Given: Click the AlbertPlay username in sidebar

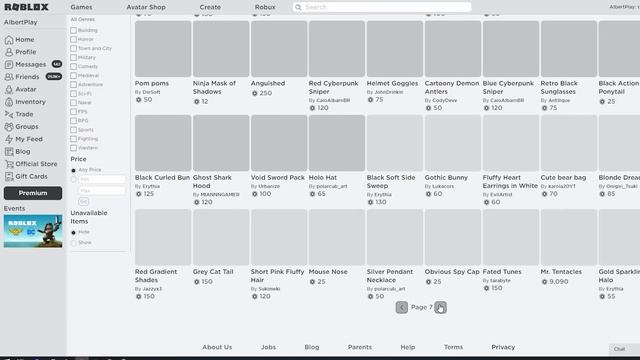Looking at the screenshot, I should point(20,22).
